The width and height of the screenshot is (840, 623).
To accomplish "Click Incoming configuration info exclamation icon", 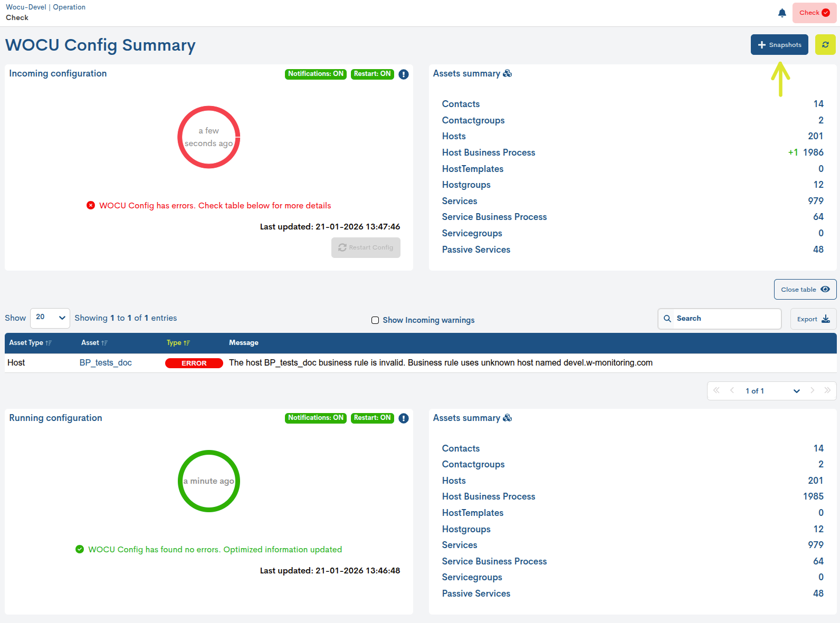I will 404,74.
